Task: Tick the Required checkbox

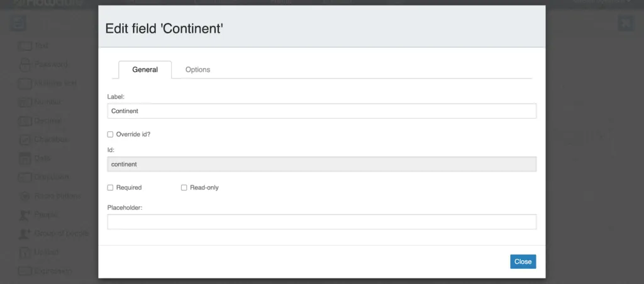Action: 110,188
